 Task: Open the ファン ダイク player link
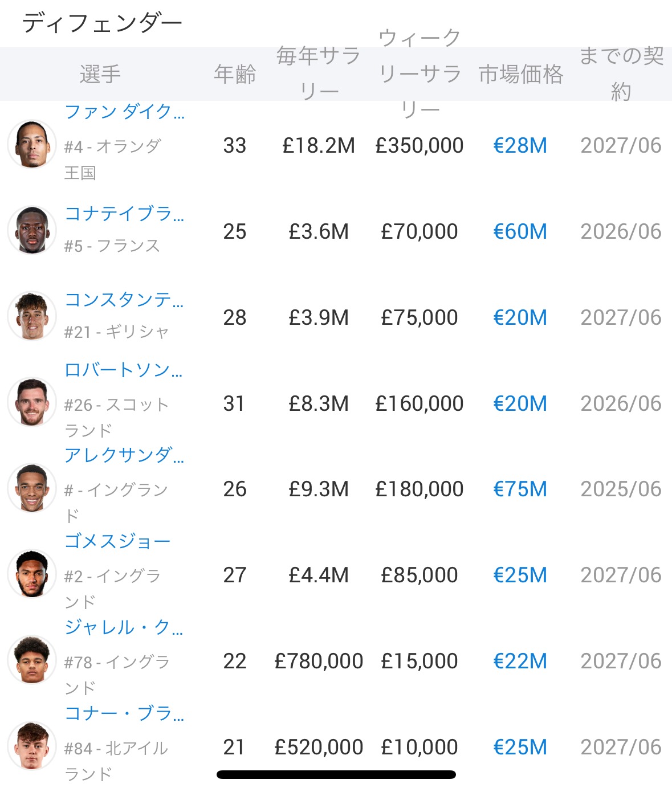coord(124,112)
